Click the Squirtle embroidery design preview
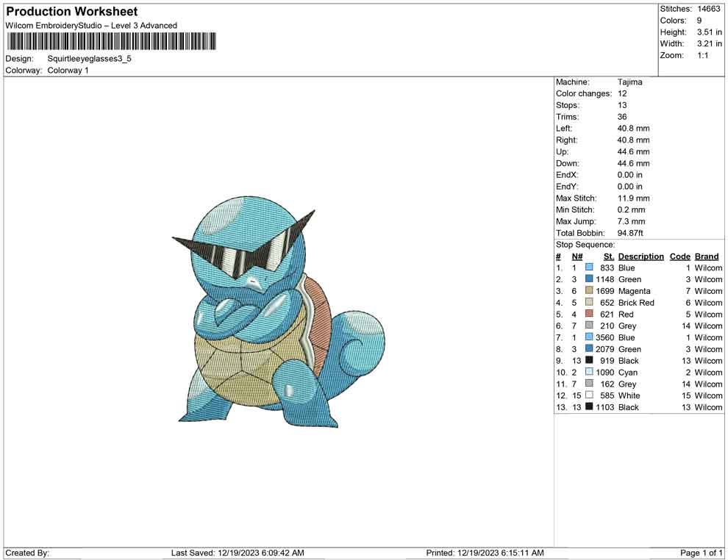 279,317
